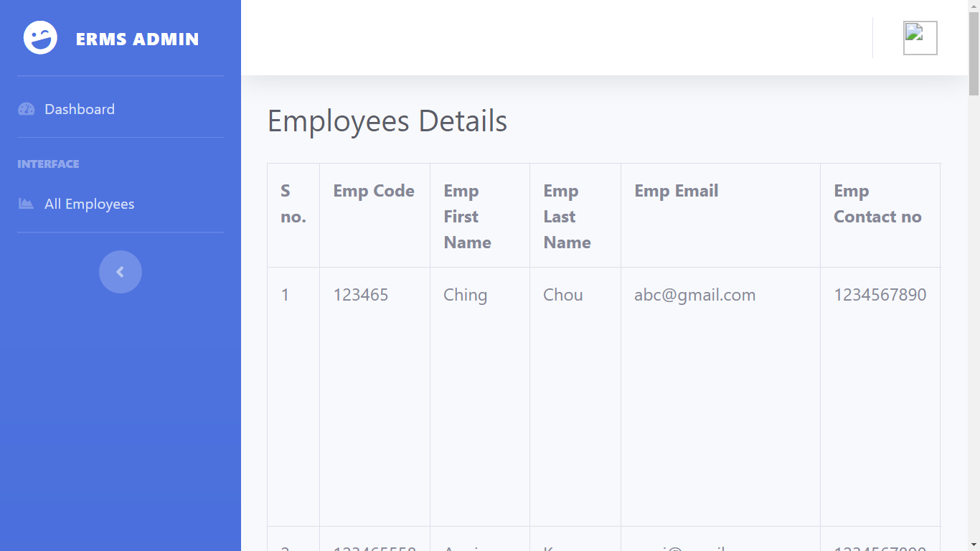Click the white smiley icon in the sidebar header

(x=39, y=37)
